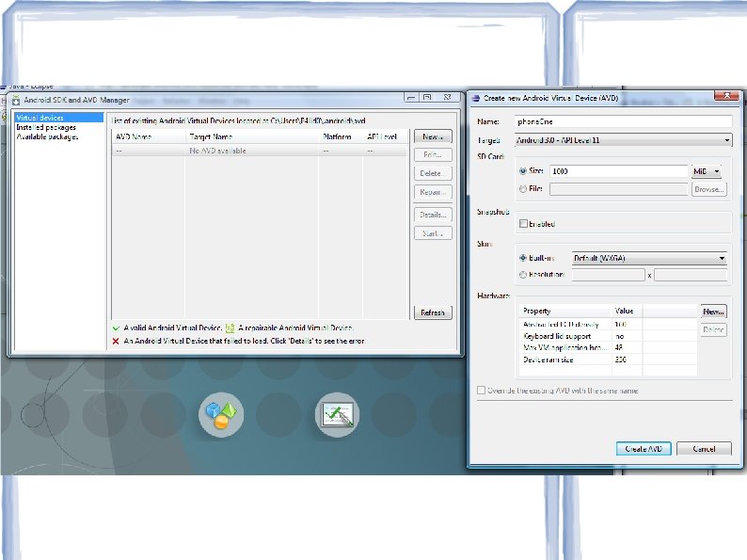
Task: Click the Property column header in Hardware table
Action: point(565,312)
